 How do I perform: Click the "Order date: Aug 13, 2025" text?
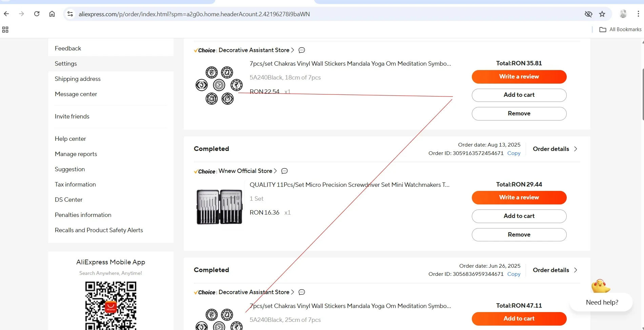489,145
